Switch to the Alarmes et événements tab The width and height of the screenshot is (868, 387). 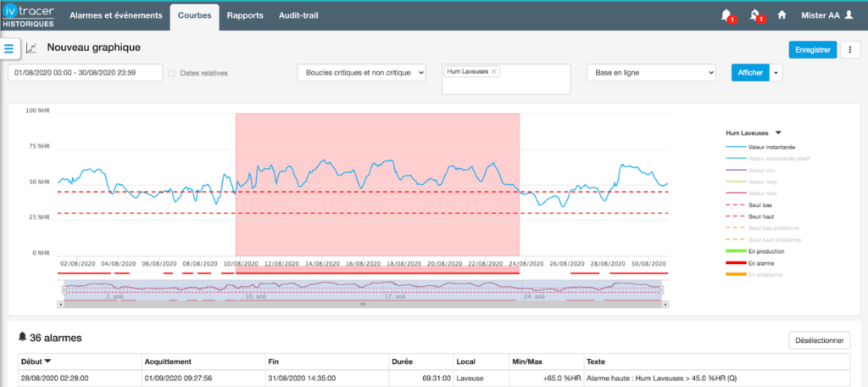point(114,15)
